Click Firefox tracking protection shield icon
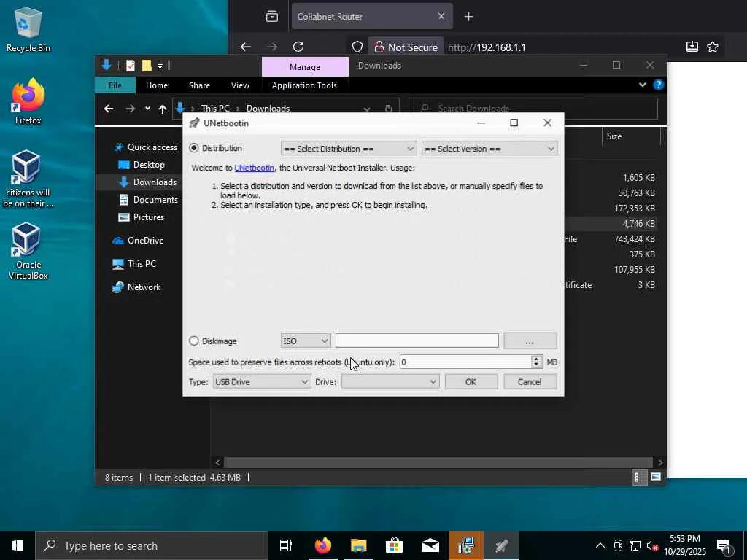Viewport: 747px width, 560px height. tap(357, 47)
